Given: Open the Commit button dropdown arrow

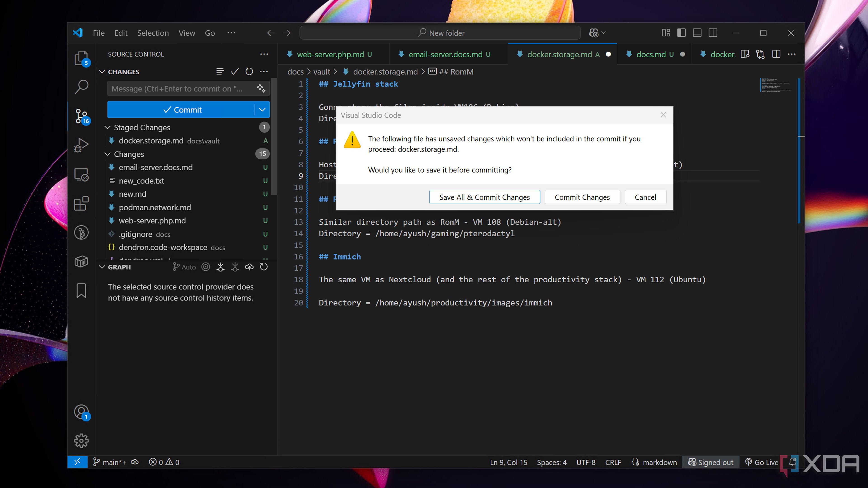Looking at the screenshot, I should (x=262, y=110).
